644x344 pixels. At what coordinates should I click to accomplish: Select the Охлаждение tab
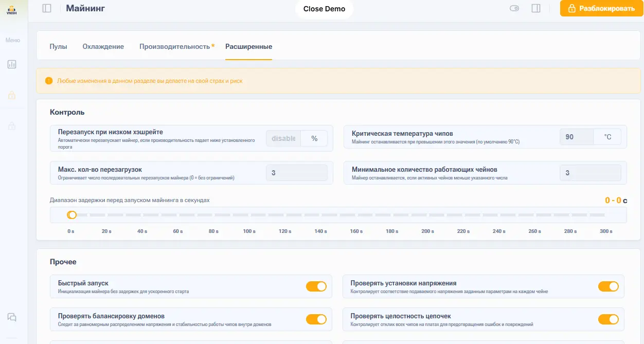pyautogui.click(x=103, y=46)
